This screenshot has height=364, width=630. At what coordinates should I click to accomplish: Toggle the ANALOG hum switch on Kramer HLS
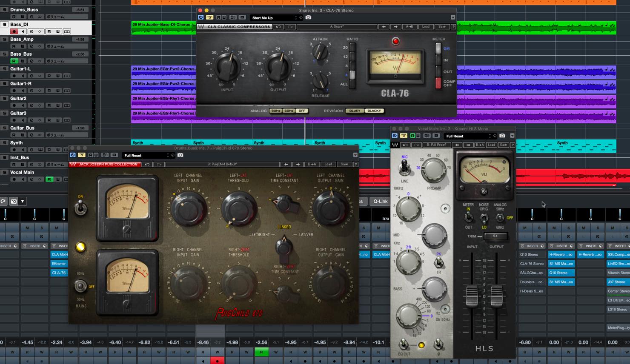(x=500, y=218)
